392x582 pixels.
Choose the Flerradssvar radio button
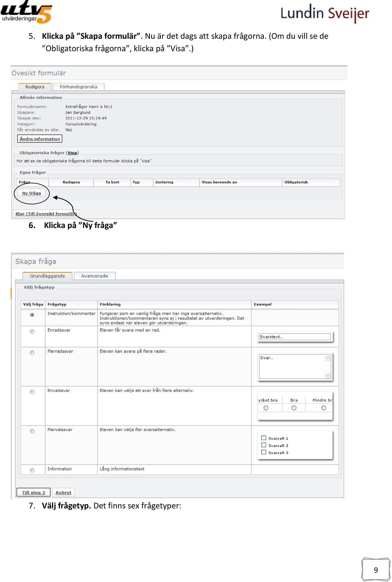click(x=32, y=353)
